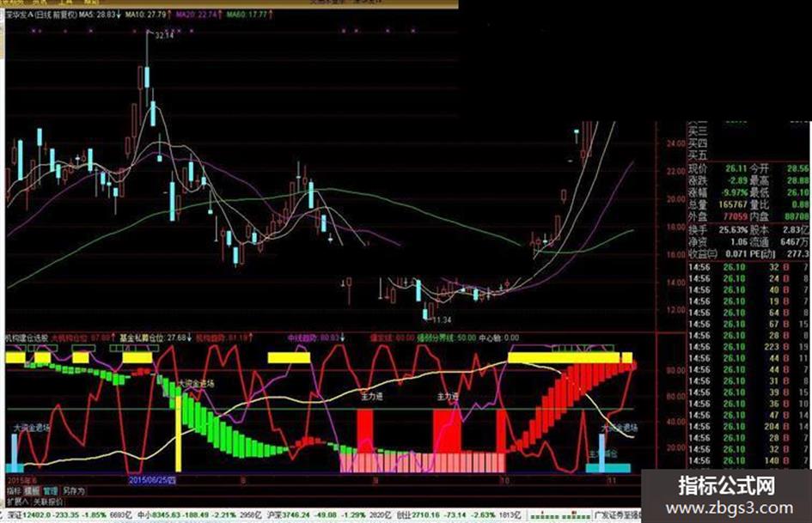The height and width of the screenshot is (523, 812).
Task: Select the 2015/06/25 date marker on the timeline
Action: pos(153,480)
